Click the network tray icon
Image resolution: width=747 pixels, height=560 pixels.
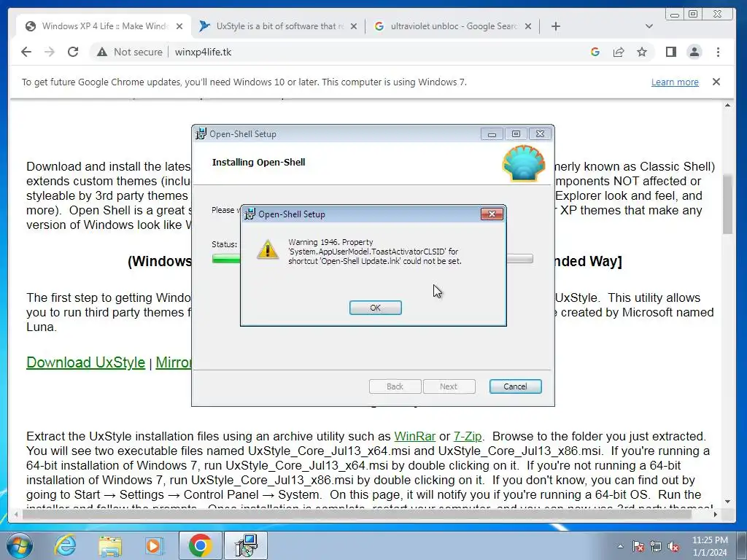pyautogui.click(x=656, y=547)
